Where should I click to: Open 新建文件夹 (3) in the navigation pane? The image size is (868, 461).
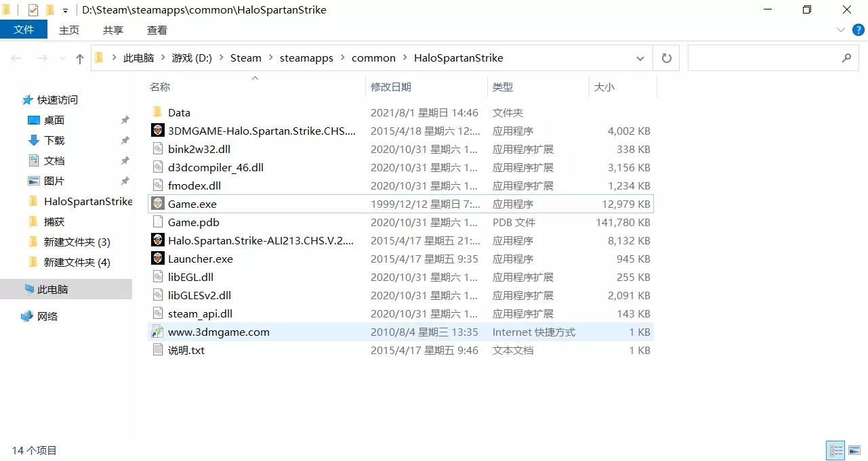point(77,242)
